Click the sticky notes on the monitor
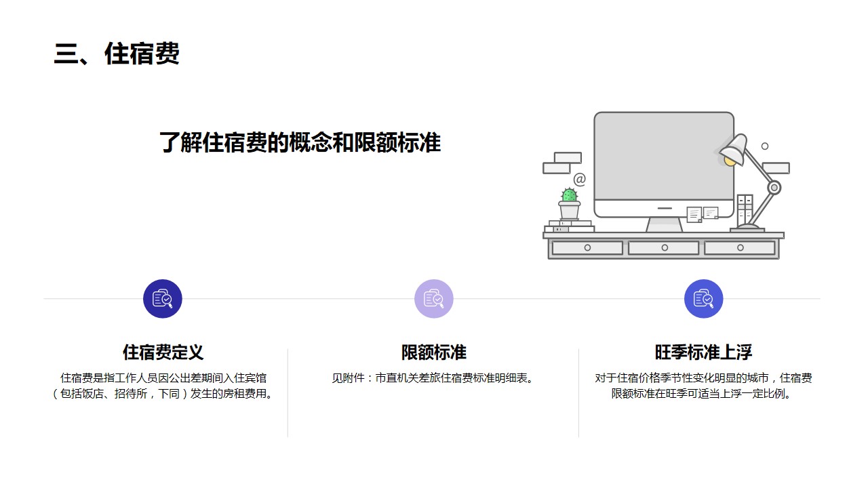The height and width of the screenshot is (488, 868). tap(702, 214)
